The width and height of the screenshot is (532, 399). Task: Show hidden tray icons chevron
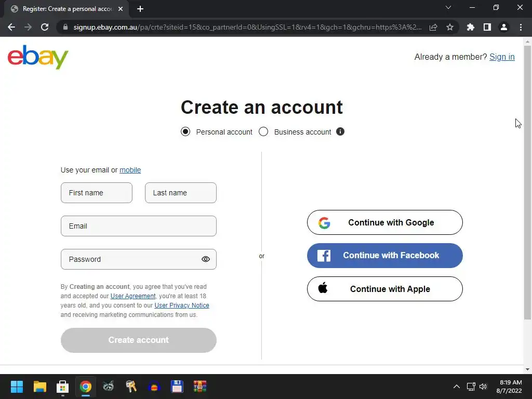click(457, 387)
